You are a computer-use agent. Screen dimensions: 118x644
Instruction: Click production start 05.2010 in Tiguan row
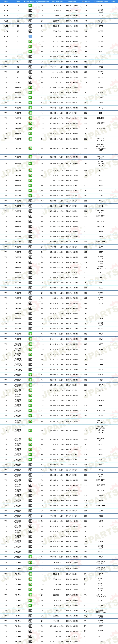(57, 636)
